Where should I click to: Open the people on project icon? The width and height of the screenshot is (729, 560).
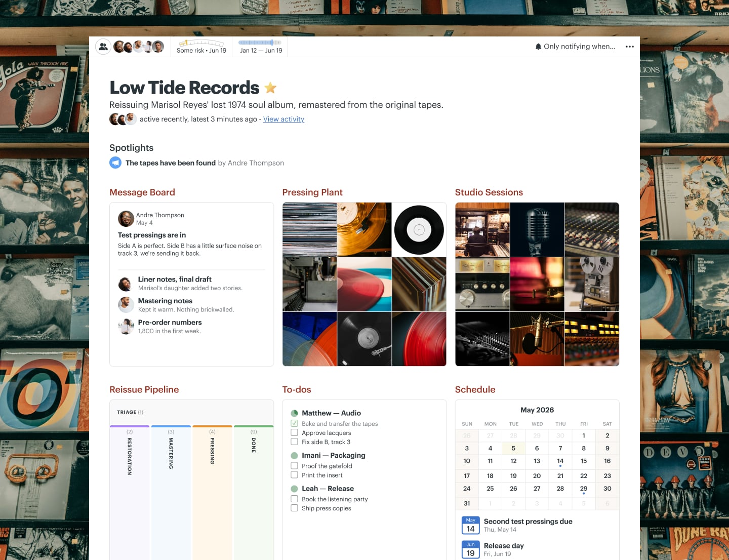pyautogui.click(x=103, y=47)
